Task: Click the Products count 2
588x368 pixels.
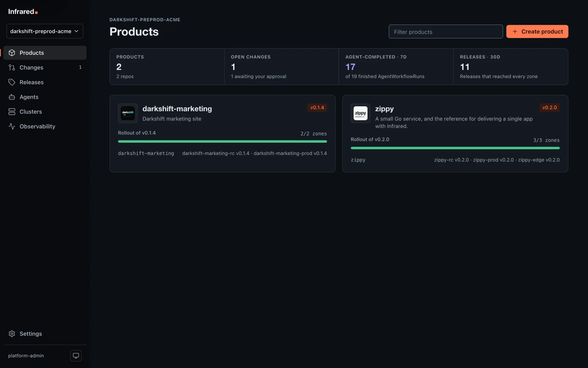Action: click(x=119, y=67)
